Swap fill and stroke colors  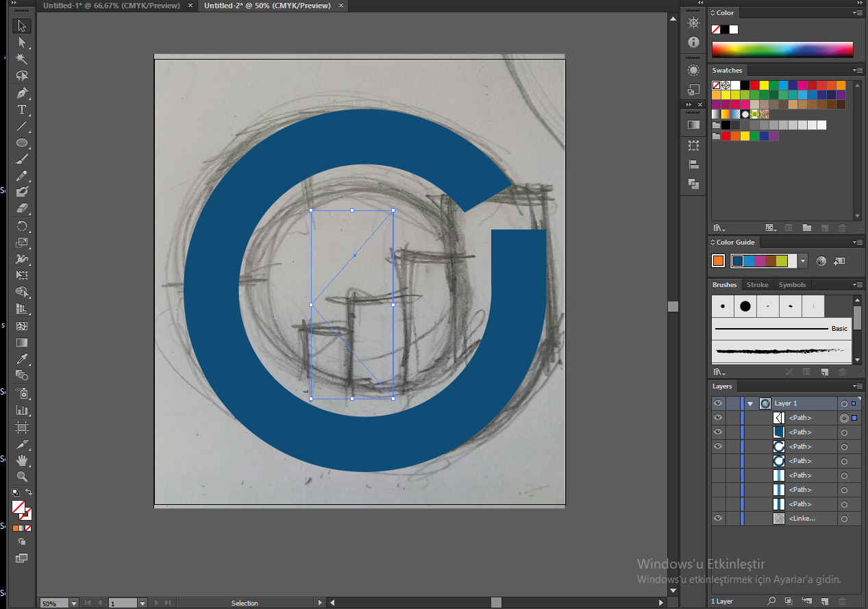click(x=29, y=492)
